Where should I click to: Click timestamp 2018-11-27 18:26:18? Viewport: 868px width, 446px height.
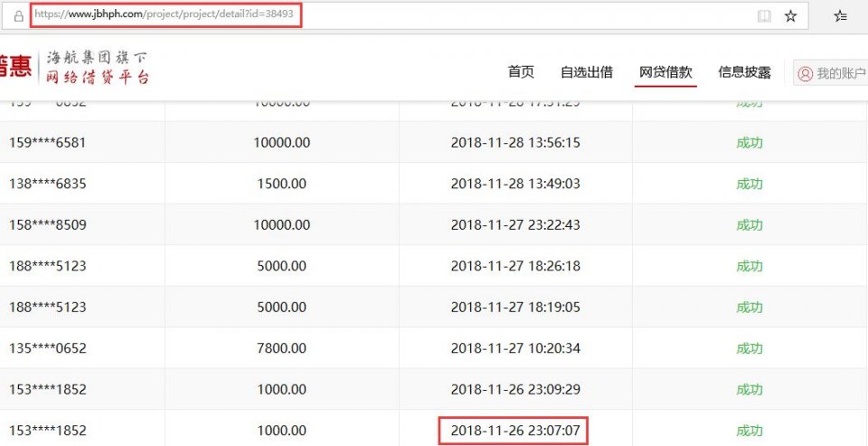(515, 266)
